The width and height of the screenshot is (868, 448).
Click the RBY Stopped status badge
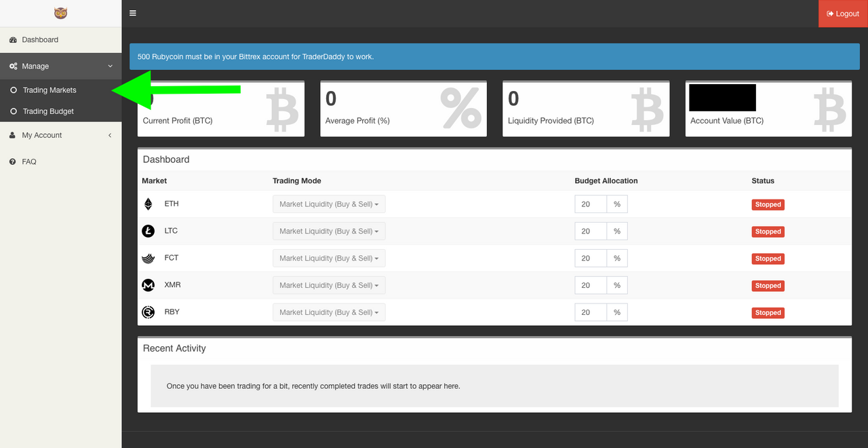pos(768,313)
